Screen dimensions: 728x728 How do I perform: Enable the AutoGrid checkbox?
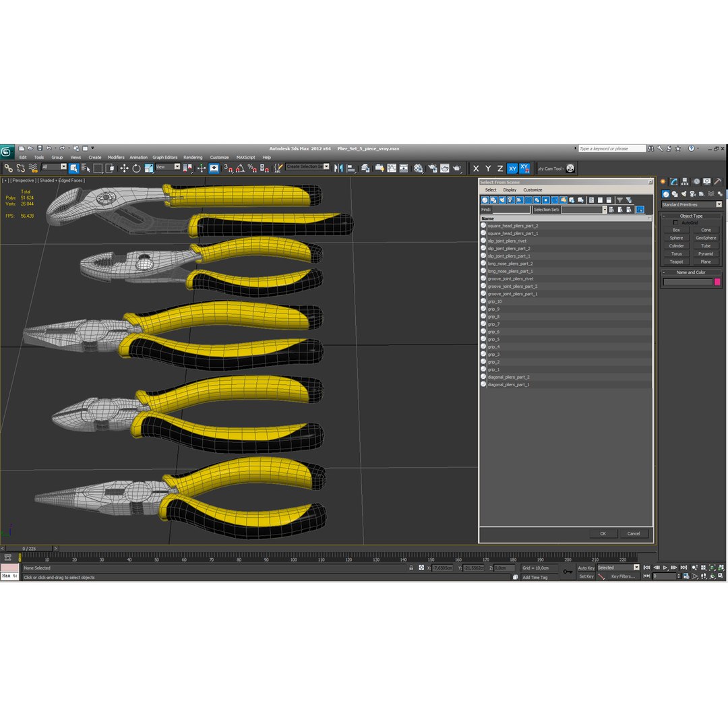tap(675, 223)
